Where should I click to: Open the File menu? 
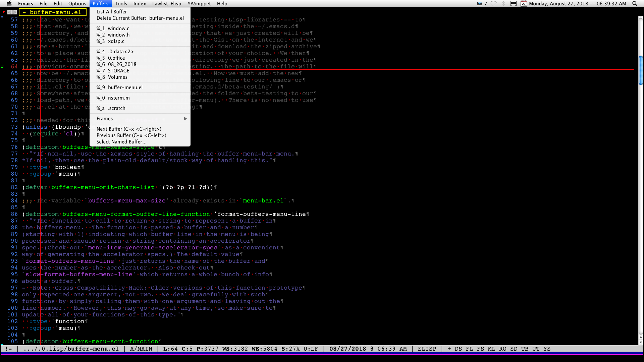[x=43, y=3]
